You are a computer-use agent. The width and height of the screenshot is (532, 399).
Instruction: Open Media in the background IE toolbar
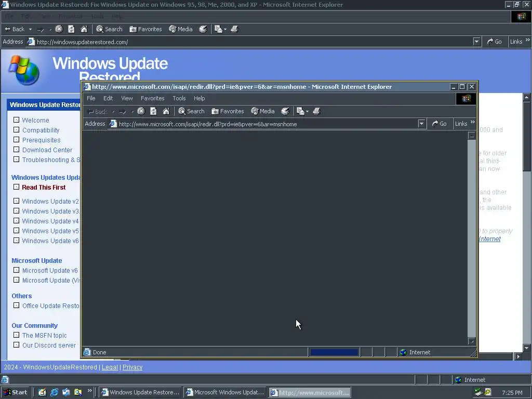coord(181,29)
